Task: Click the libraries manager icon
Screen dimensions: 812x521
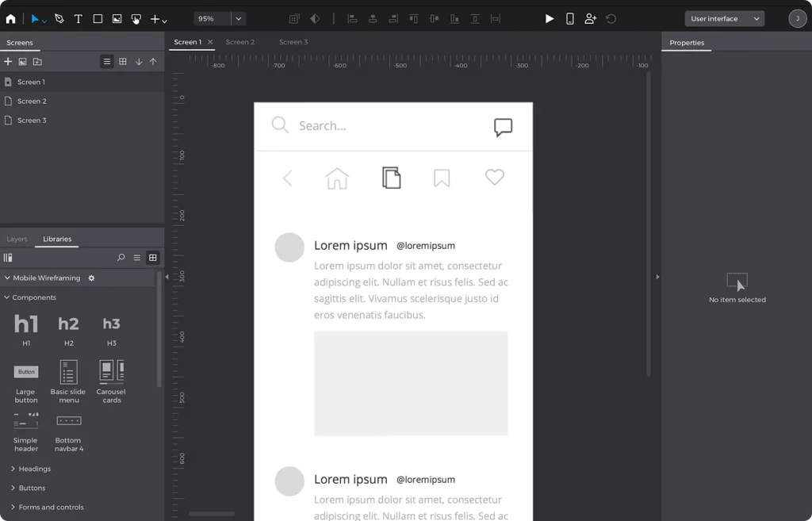Action: pos(8,258)
